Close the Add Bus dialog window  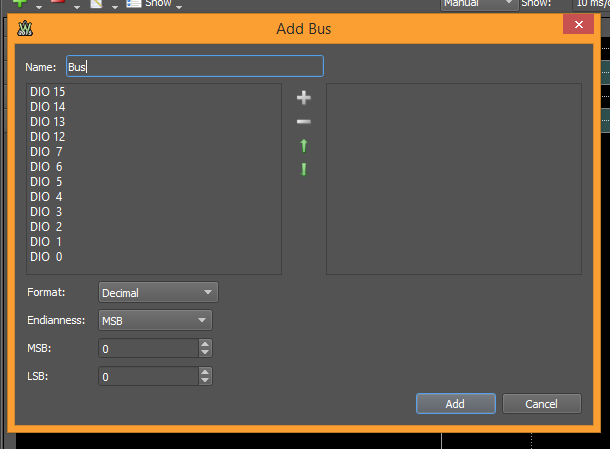pyautogui.click(x=576, y=26)
